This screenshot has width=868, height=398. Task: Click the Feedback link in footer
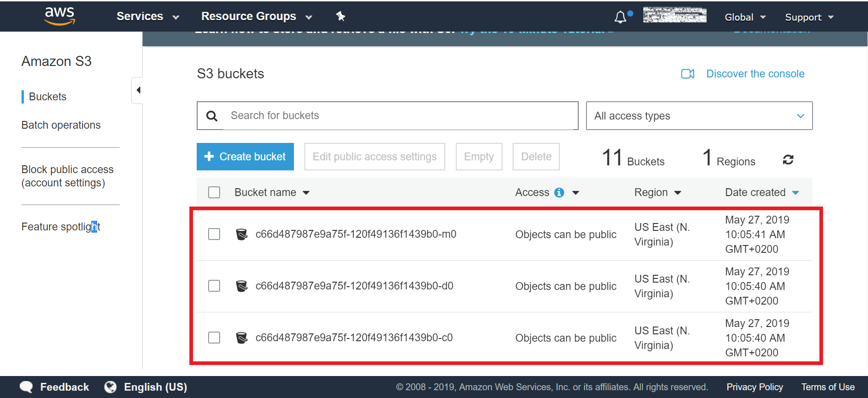coord(65,387)
